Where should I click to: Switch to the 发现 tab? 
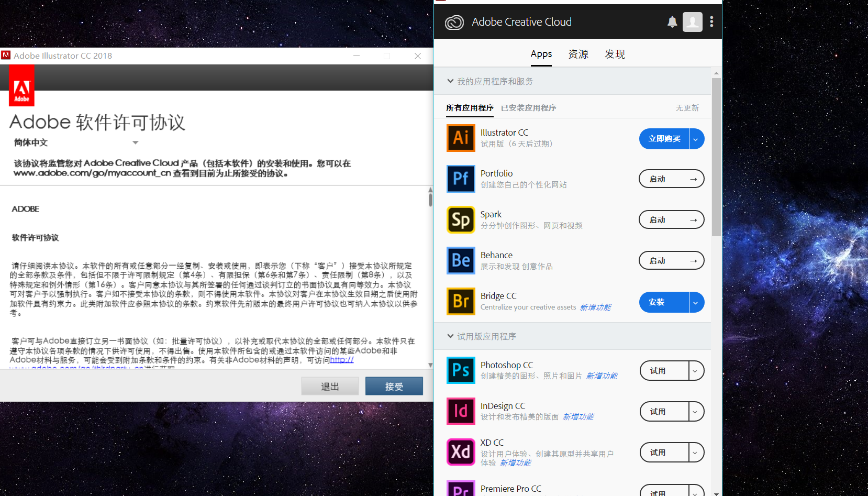pos(615,54)
